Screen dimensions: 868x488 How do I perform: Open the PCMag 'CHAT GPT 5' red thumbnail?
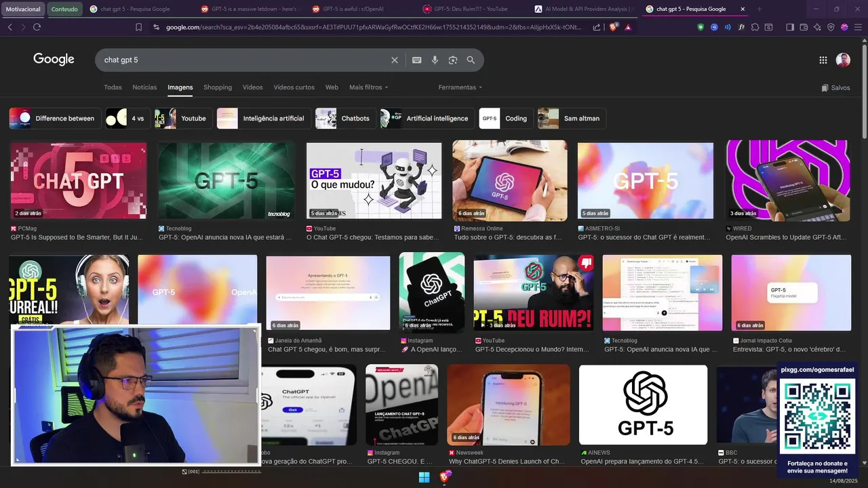click(79, 180)
